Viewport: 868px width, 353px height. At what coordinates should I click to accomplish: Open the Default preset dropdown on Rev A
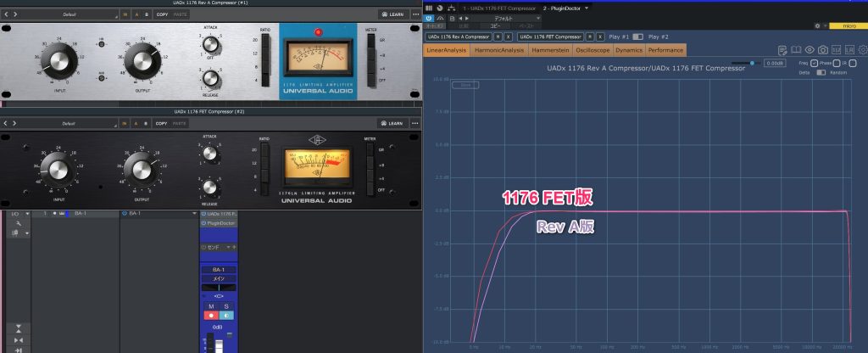[68, 14]
